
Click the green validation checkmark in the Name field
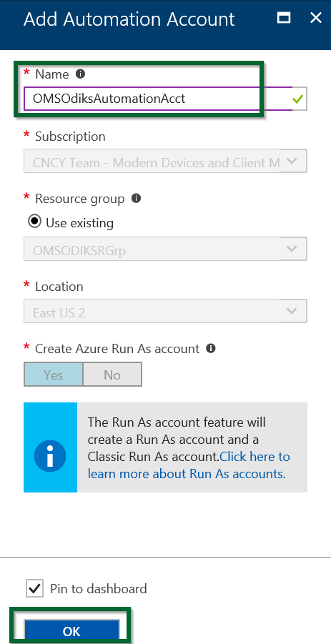click(x=297, y=99)
